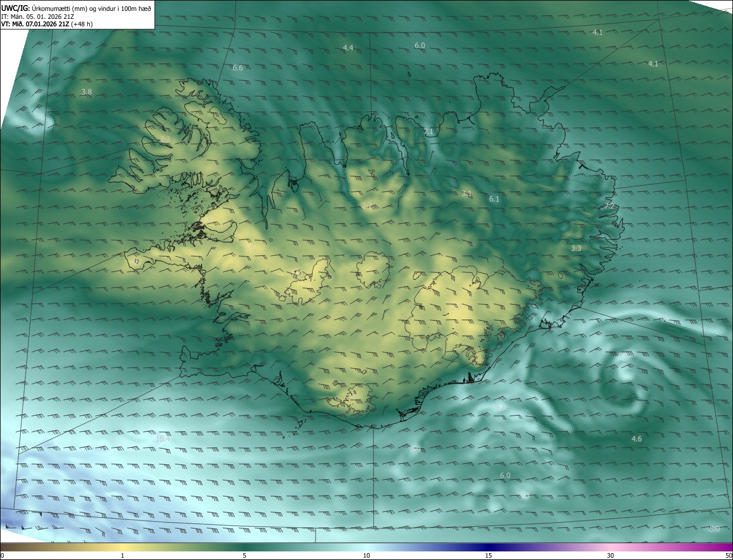
Task: Click the 4.6 value over the sea
Action: tap(636, 439)
